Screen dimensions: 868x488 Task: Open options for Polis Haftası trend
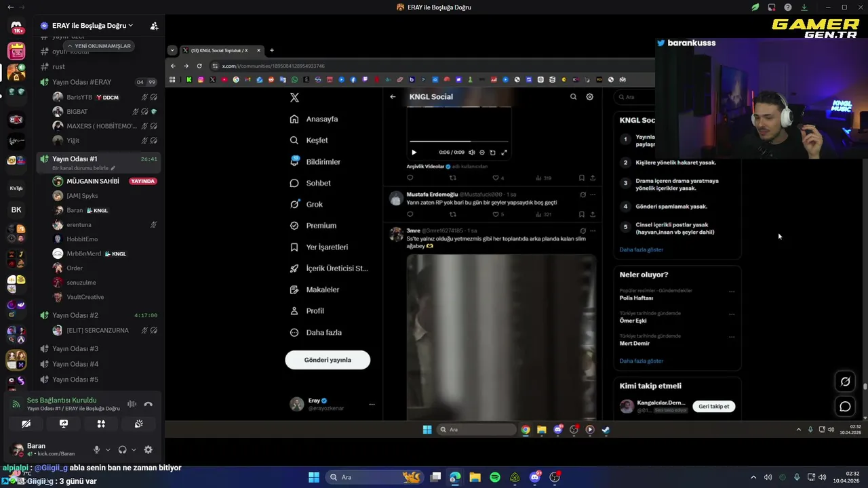click(732, 291)
